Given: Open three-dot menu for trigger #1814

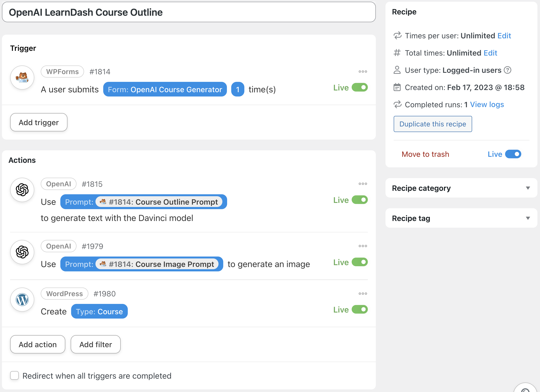Looking at the screenshot, I should click(x=363, y=72).
